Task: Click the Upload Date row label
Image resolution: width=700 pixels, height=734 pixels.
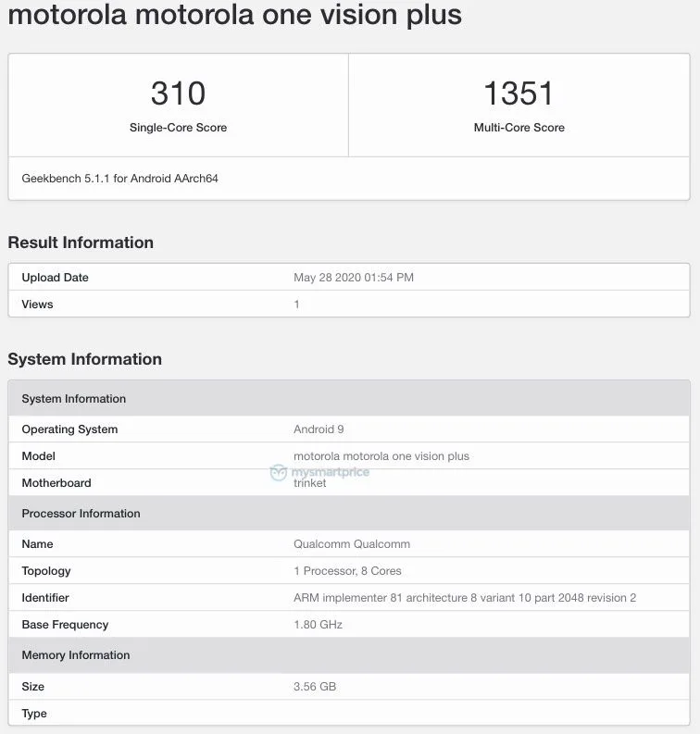Action: pos(56,278)
